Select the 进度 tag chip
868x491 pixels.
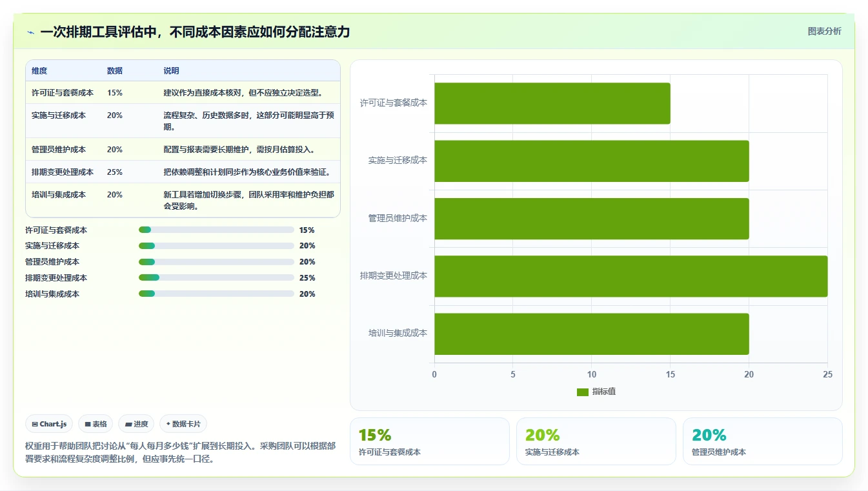point(136,424)
